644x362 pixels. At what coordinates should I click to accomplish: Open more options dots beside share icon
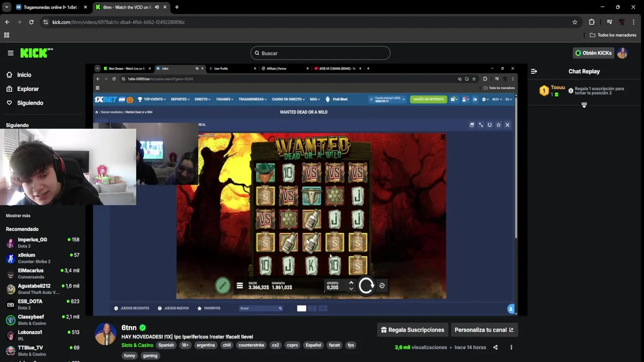[511, 347]
